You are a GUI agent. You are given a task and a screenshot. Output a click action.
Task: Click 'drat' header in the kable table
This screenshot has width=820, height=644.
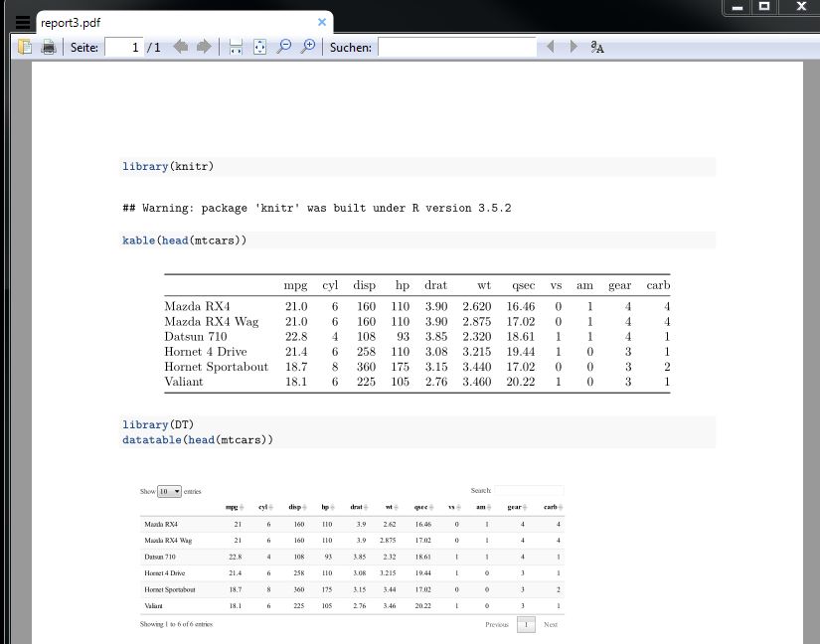pyautogui.click(x=435, y=285)
